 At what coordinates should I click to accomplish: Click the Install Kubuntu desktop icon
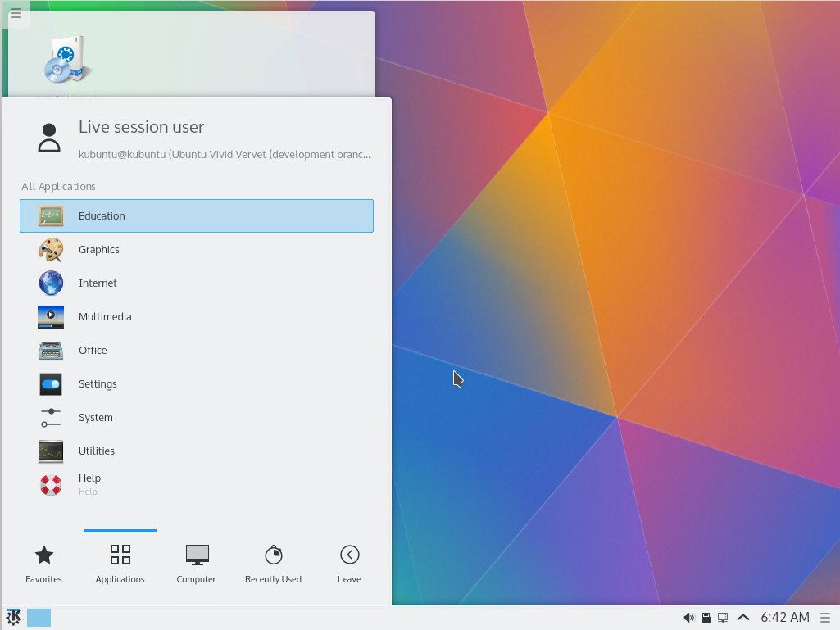pos(67,60)
